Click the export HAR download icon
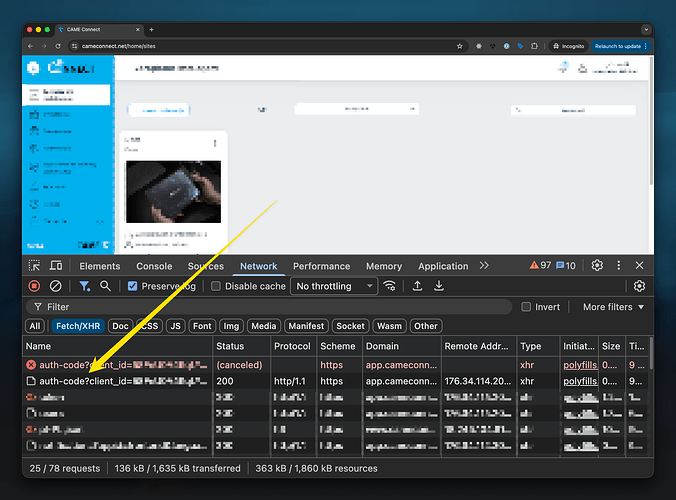 [x=439, y=286]
